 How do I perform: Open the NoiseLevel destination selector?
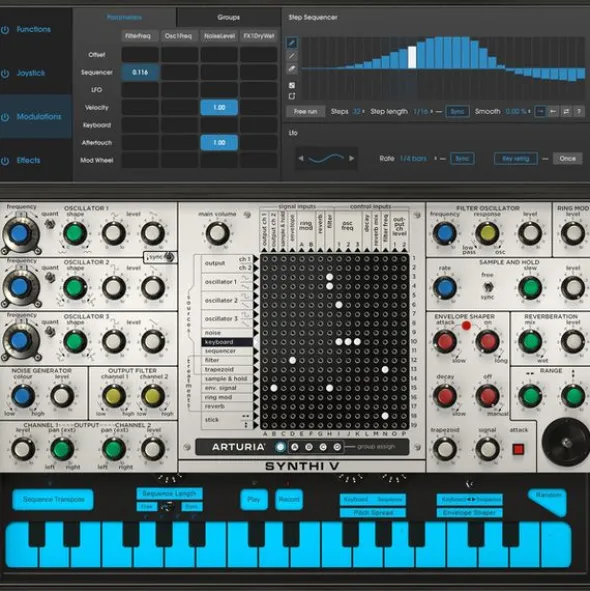point(219,36)
